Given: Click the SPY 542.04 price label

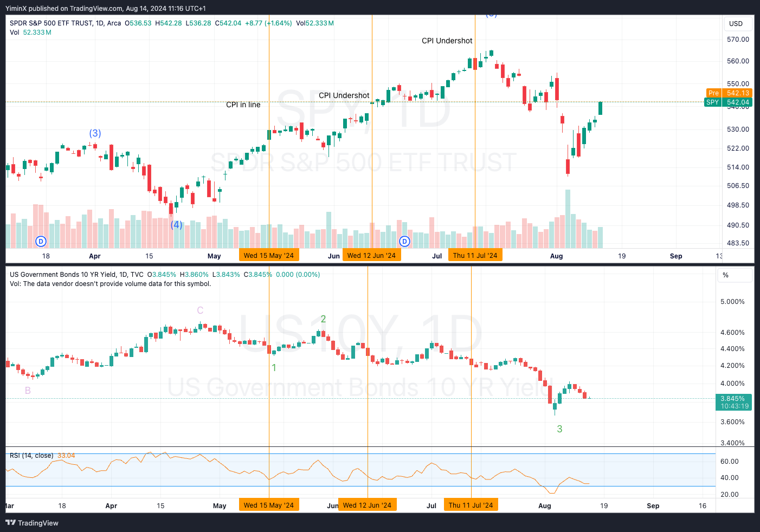Looking at the screenshot, I should coord(729,102).
